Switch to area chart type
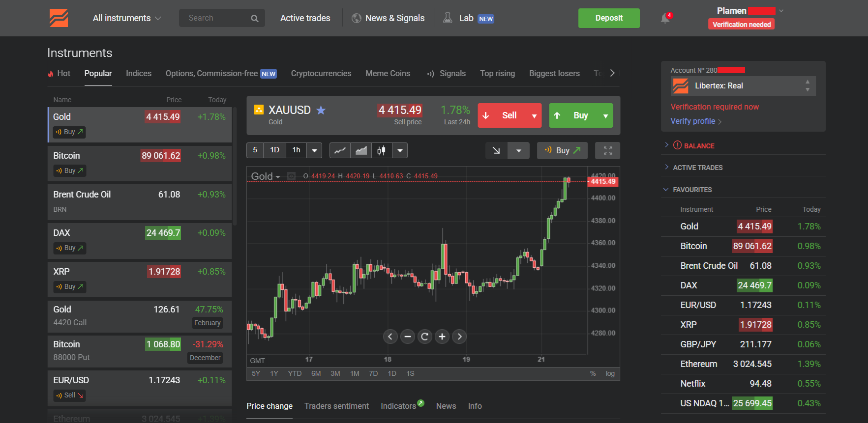The image size is (868, 423). click(361, 150)
